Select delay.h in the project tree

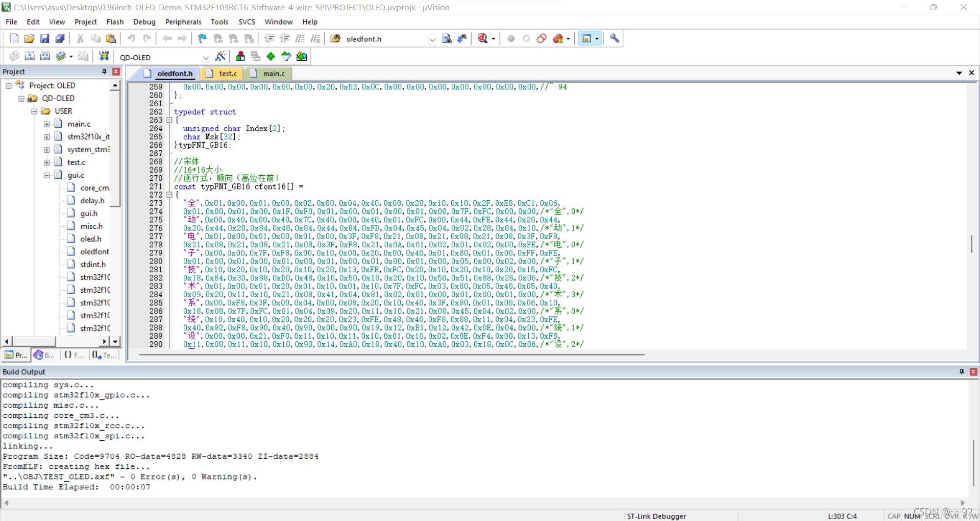pyautogui.click(x=92, y=201)
